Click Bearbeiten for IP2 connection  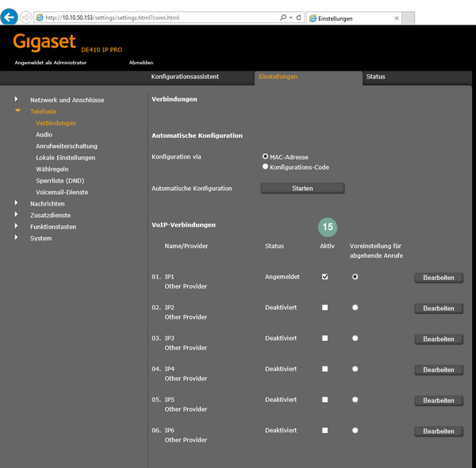[x=439, y=309]
